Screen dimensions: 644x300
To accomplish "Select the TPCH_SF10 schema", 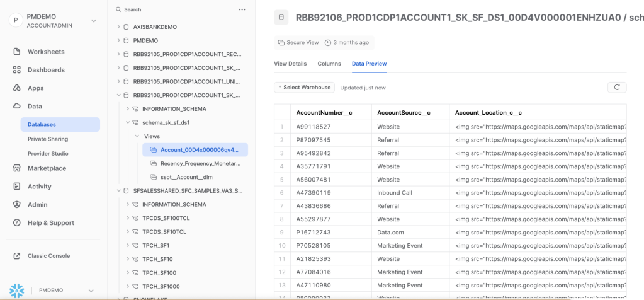I will coord(157,259).
